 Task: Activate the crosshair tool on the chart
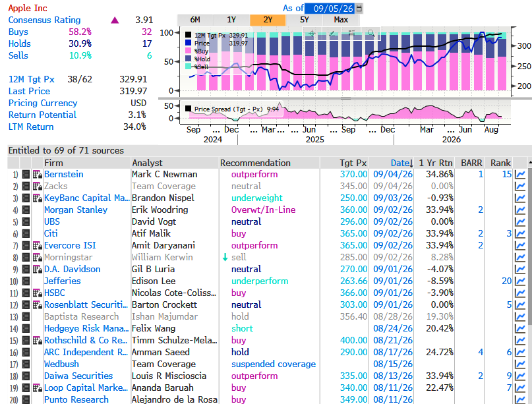click(x=311, y=33)
